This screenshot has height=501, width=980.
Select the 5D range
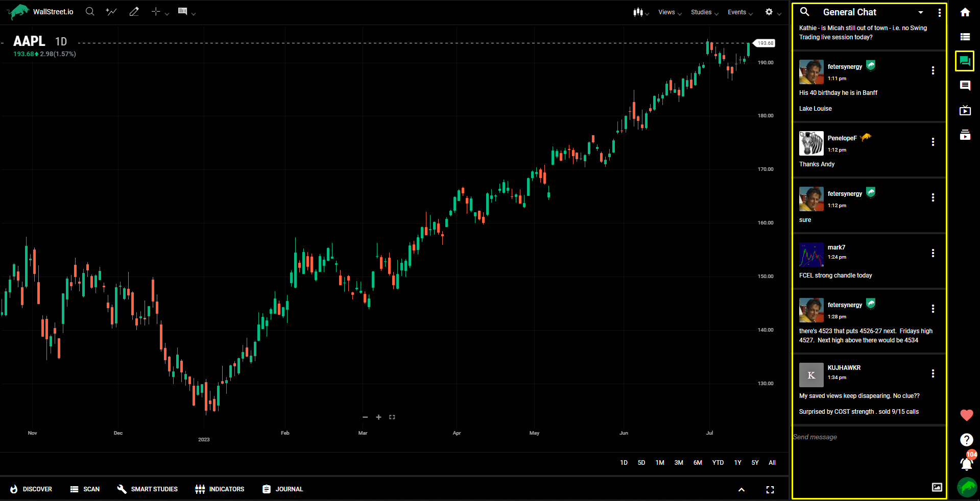click(641, 463)
